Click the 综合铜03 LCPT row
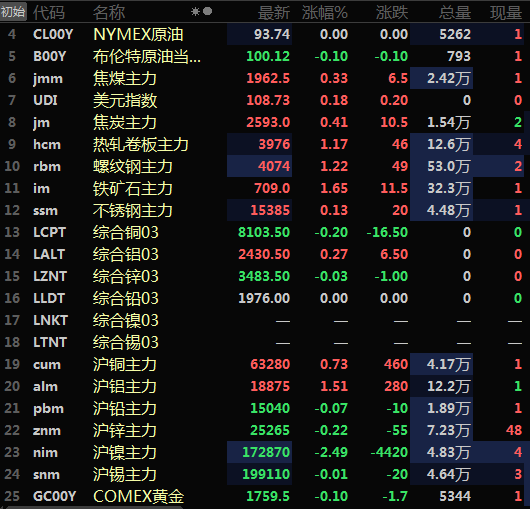The height and width of the screenshot is (509, 530). point(265,232)
